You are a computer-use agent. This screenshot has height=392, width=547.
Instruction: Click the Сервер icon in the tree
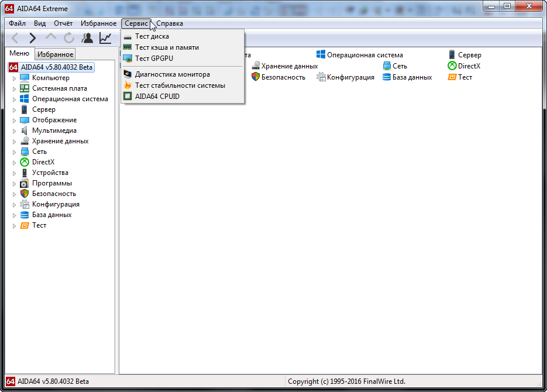(24, 109)
